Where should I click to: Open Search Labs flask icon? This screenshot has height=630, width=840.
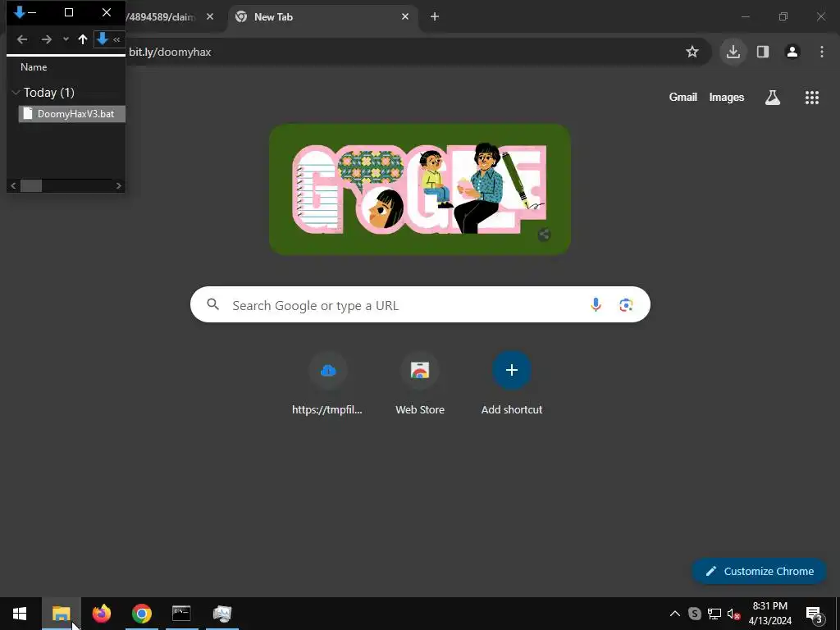pyautogui.click(x=773, y=97)
